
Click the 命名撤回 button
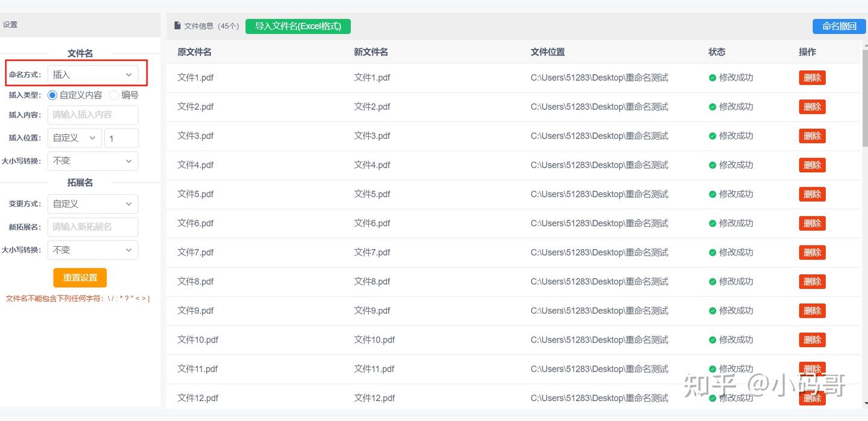tap(839, 27)
